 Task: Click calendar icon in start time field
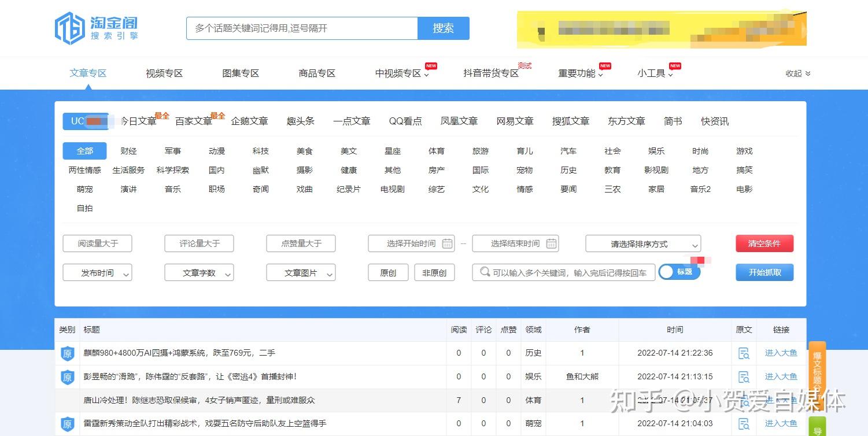pos(447,243)
